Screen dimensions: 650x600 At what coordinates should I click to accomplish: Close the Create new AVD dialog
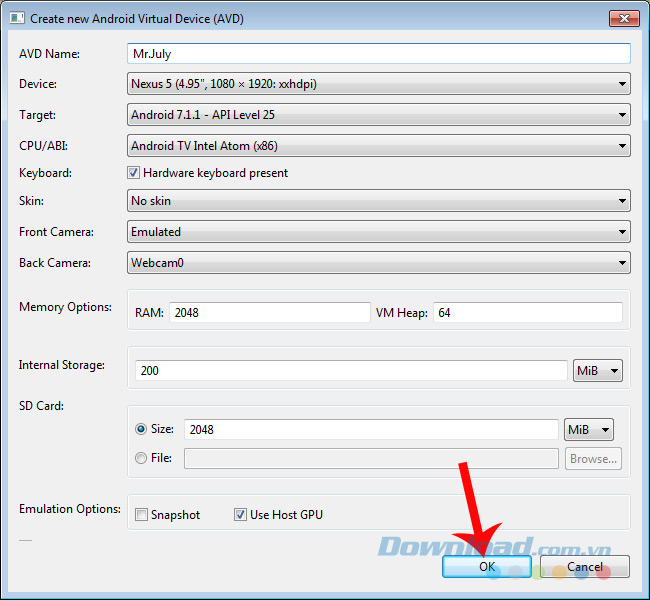point(624,19)
